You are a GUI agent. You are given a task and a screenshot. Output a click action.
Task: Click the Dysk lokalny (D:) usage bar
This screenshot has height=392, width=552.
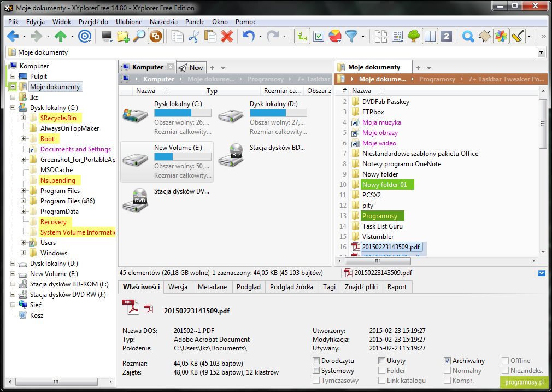279,113
